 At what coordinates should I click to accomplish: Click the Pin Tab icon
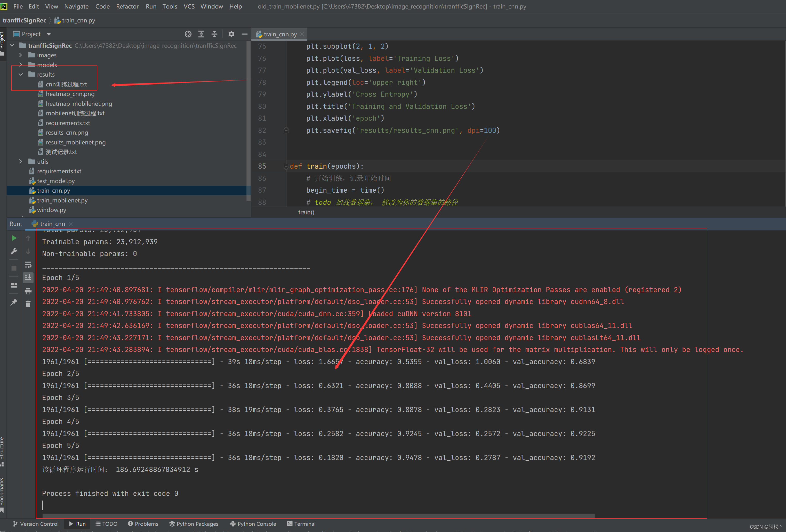14,302
